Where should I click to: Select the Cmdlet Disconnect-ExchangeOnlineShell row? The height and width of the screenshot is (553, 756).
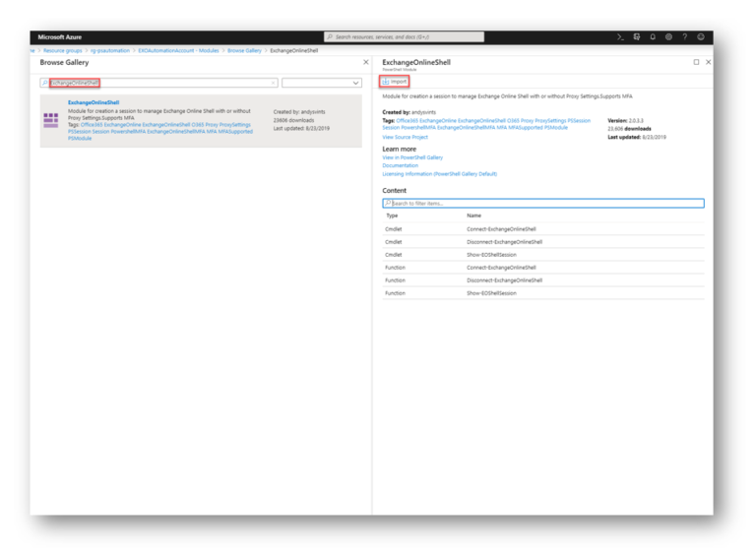[x=543, y=242]
